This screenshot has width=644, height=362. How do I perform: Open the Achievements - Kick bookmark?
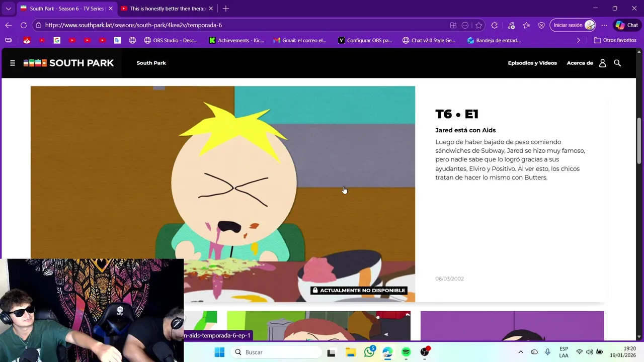[236, 40]
